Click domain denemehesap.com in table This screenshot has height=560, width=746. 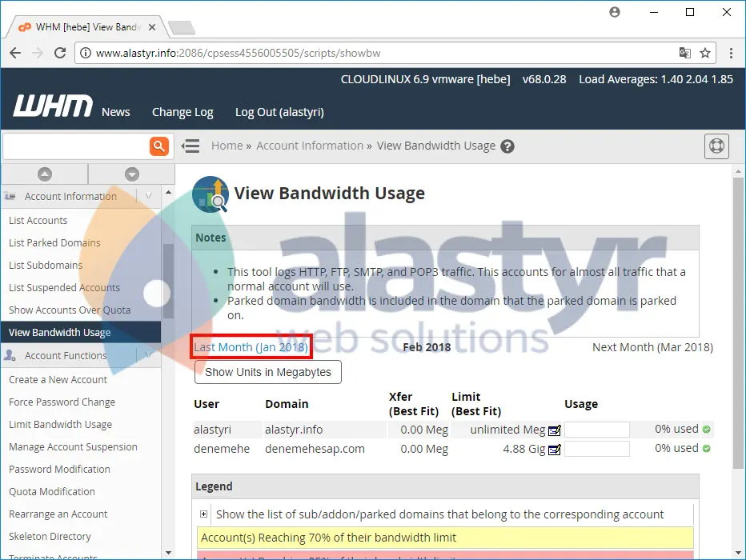click(x=315, y=449)
